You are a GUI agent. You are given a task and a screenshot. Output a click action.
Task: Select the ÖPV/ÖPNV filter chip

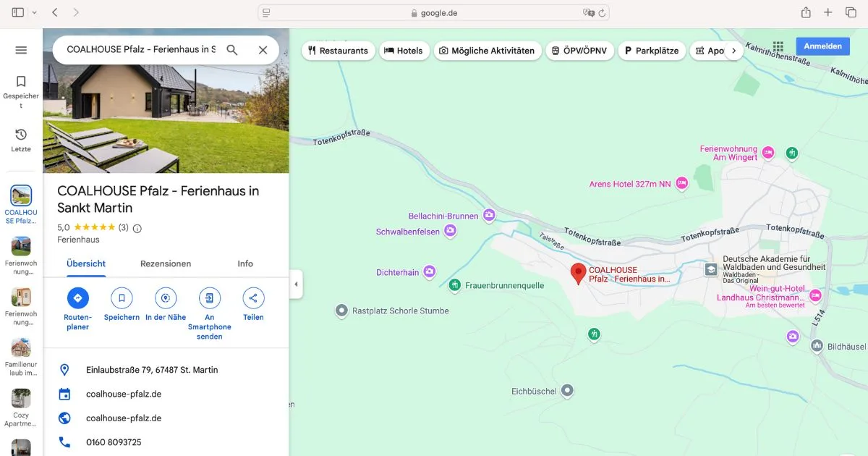(580, 51)
